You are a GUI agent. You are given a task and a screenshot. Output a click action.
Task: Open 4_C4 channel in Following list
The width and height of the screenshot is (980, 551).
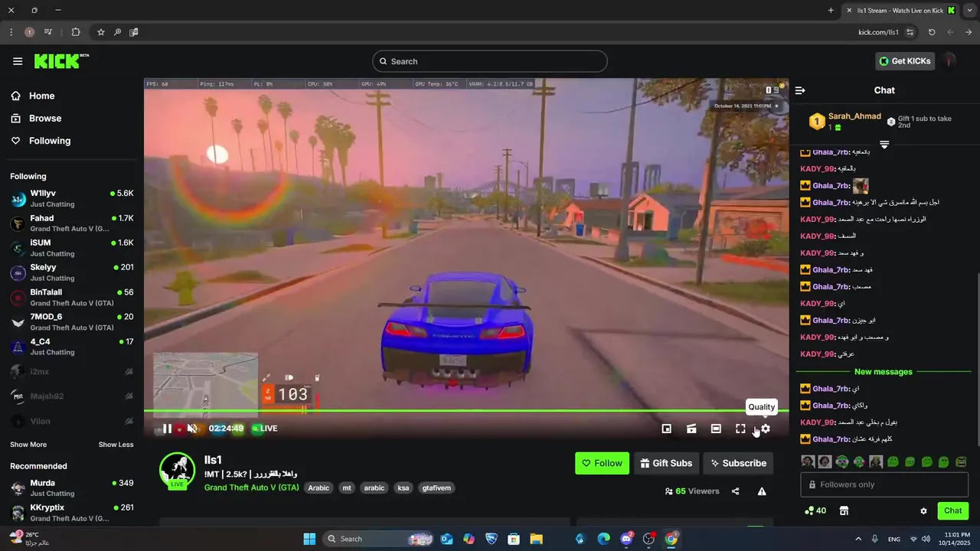click(x=72, y=346)
